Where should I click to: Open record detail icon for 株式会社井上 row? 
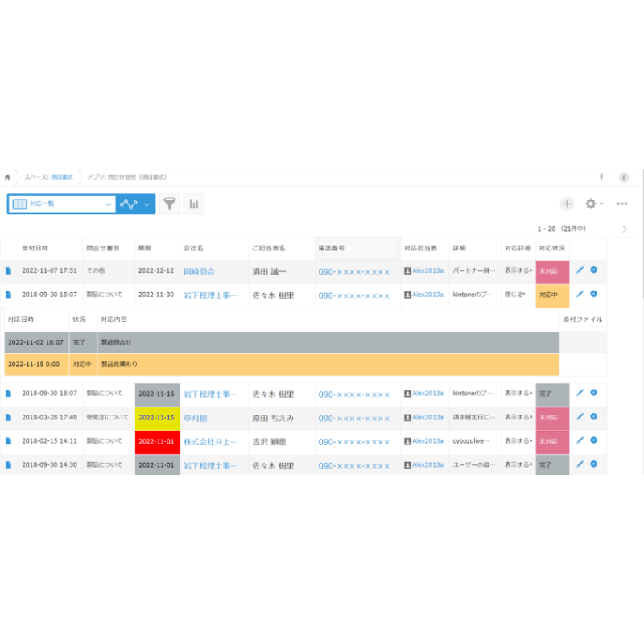(8, 441)
